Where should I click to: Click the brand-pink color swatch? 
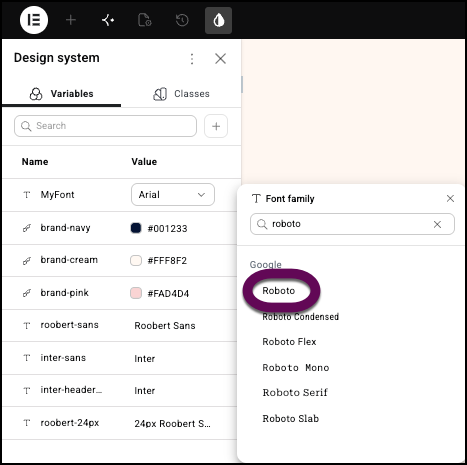click(x=136, y=293)
